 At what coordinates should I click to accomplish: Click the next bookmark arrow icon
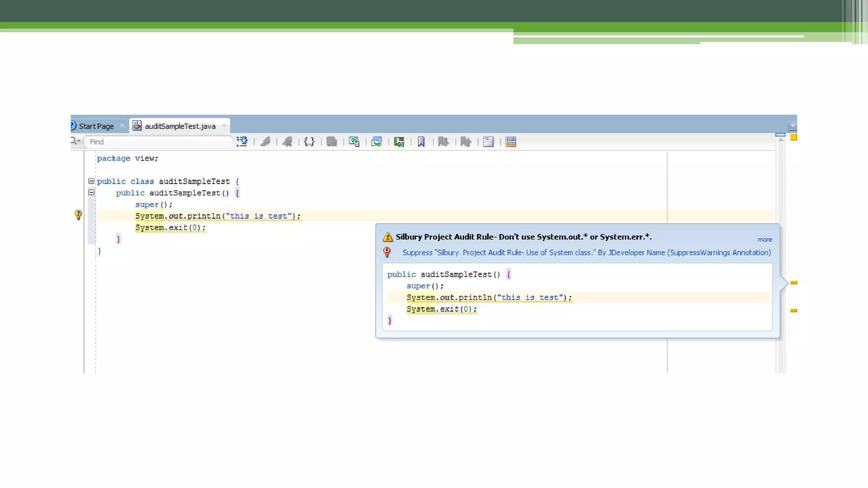(443, 141)
